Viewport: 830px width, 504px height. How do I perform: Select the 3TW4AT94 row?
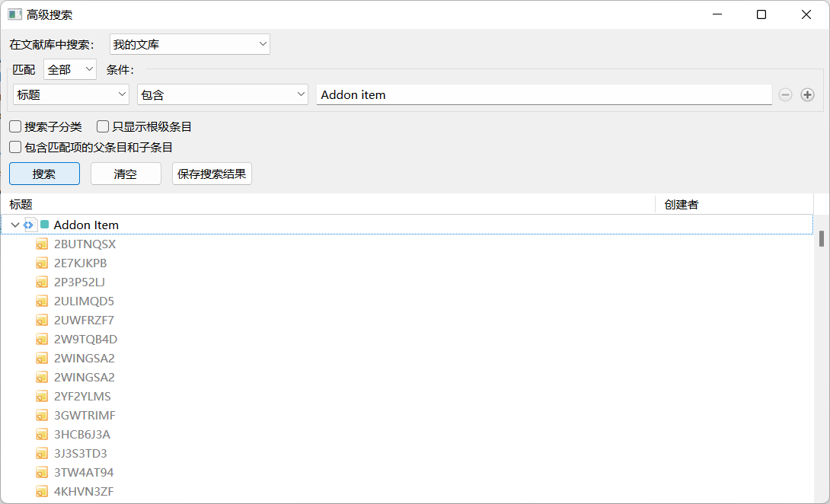click(407, 473)
